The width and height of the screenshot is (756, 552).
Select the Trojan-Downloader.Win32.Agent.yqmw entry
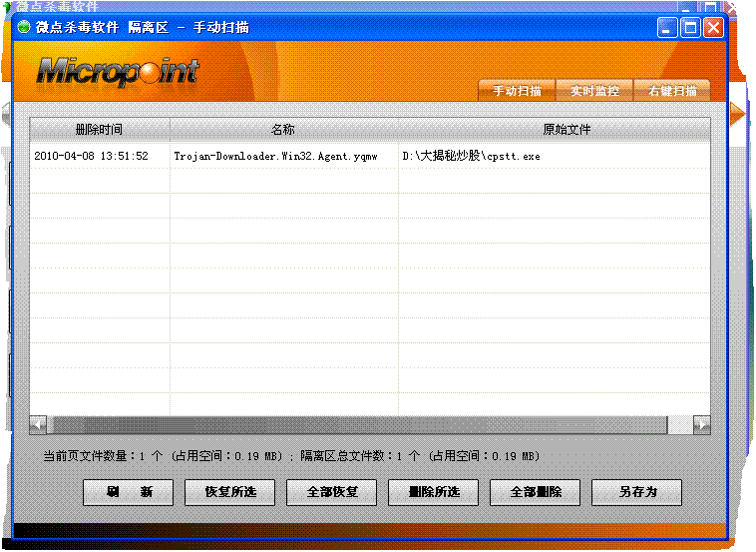click(276, 156)
